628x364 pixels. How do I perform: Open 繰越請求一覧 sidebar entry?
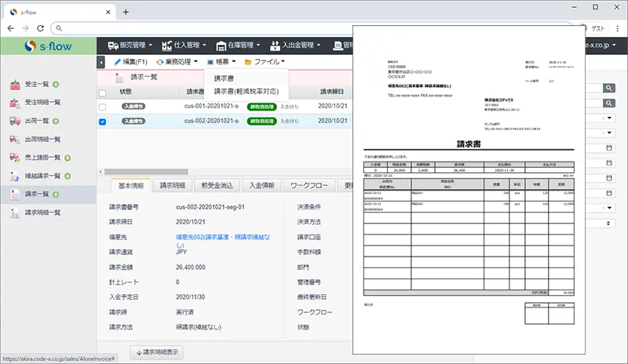[x=46, y=176]
